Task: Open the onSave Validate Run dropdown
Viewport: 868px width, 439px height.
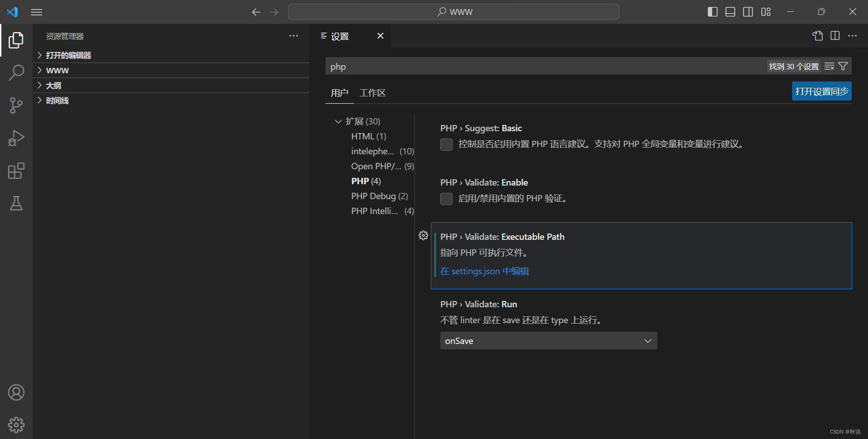Action: click(x=548, y=341)
